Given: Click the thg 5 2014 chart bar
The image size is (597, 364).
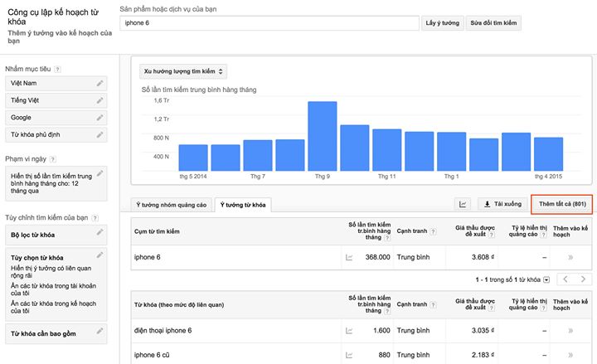Looking at the screenshot, I should point(193,158).
